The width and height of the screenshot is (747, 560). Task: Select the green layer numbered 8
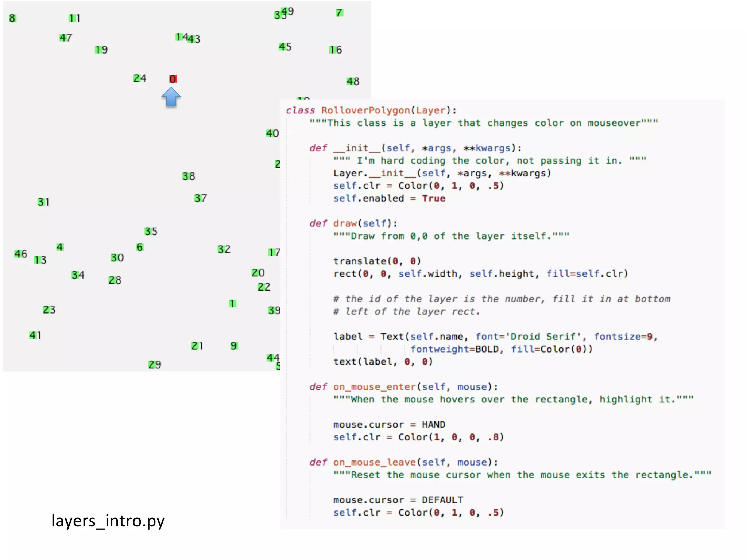click(x=12, y=18)
